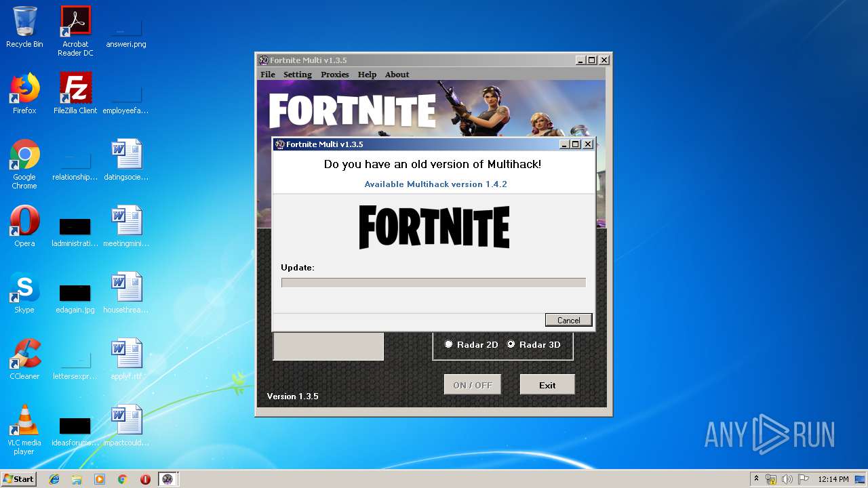Click Opera icon in the taskbar
The height and width of the screenshot is (488, 868).
click(145, 479)
